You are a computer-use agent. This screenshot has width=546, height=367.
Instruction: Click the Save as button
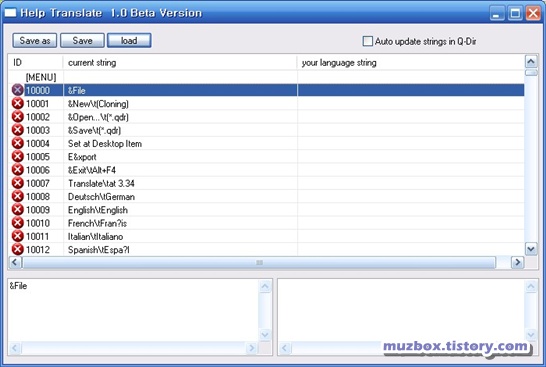coord(35,40)
